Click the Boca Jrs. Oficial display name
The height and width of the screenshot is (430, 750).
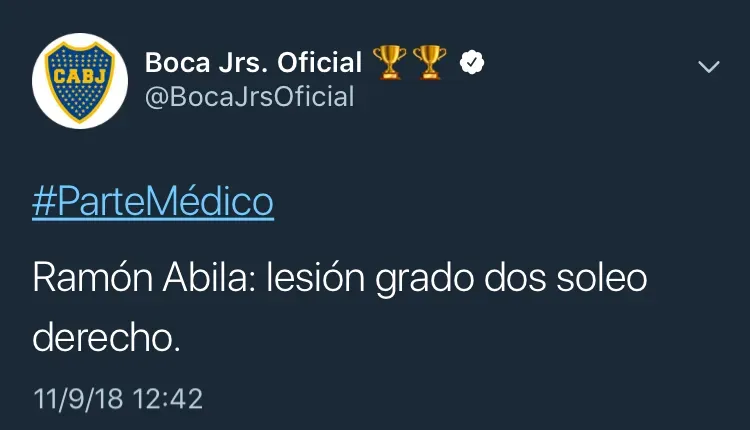[253, 63]
